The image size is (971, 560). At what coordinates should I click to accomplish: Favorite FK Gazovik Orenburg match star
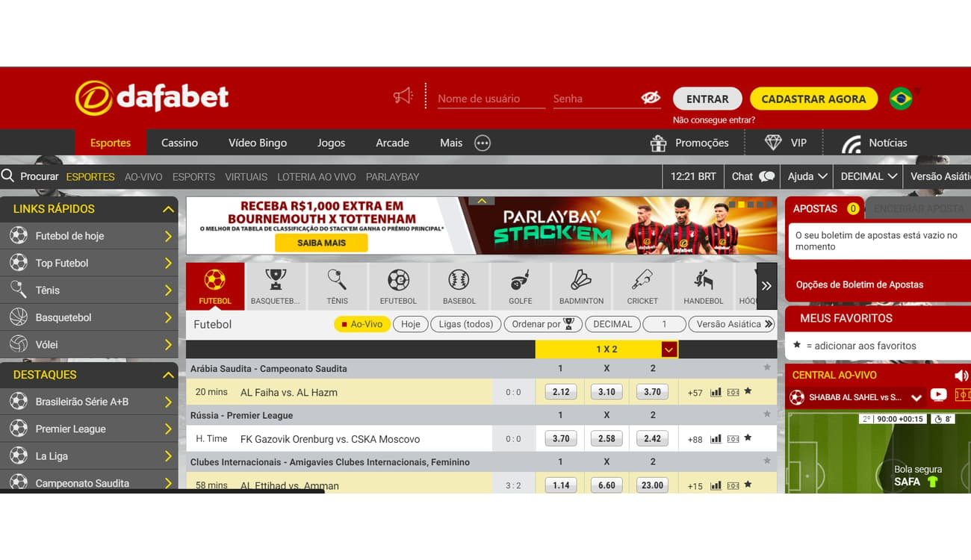point(748,438)
